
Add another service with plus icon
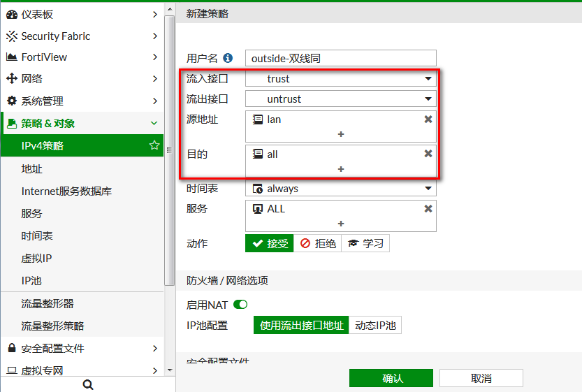point(341,224)
